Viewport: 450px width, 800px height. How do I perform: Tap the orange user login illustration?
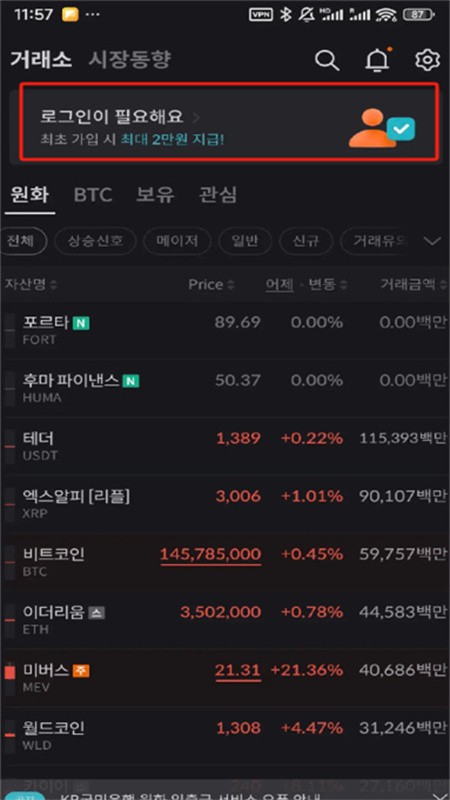click(382, 128)
